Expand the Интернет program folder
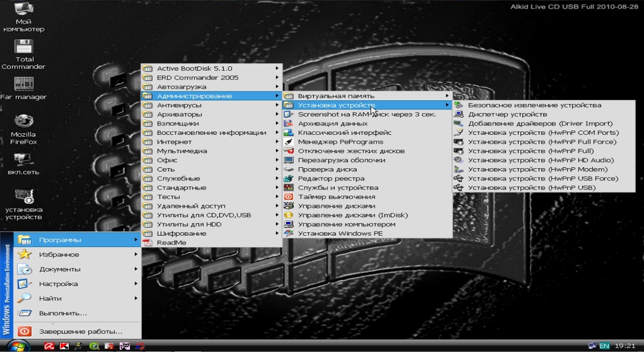This screenshot has width=644, height=352. pos(212,142)
